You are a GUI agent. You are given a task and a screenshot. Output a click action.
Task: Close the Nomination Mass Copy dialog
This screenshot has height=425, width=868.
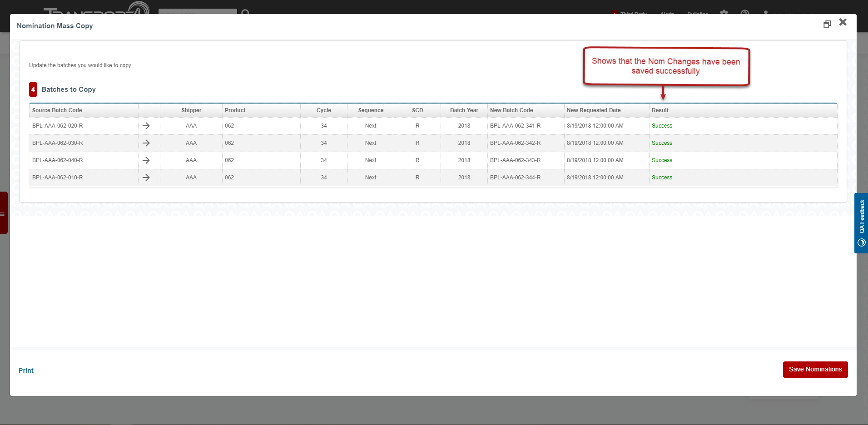(843, 22)
